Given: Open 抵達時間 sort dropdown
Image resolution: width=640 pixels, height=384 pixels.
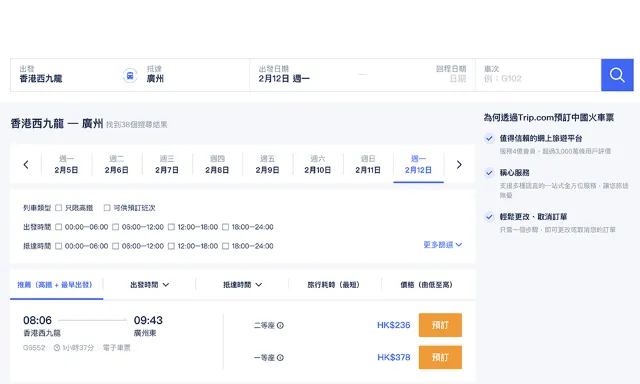Looking at the screenshot, I should point(242,285).
